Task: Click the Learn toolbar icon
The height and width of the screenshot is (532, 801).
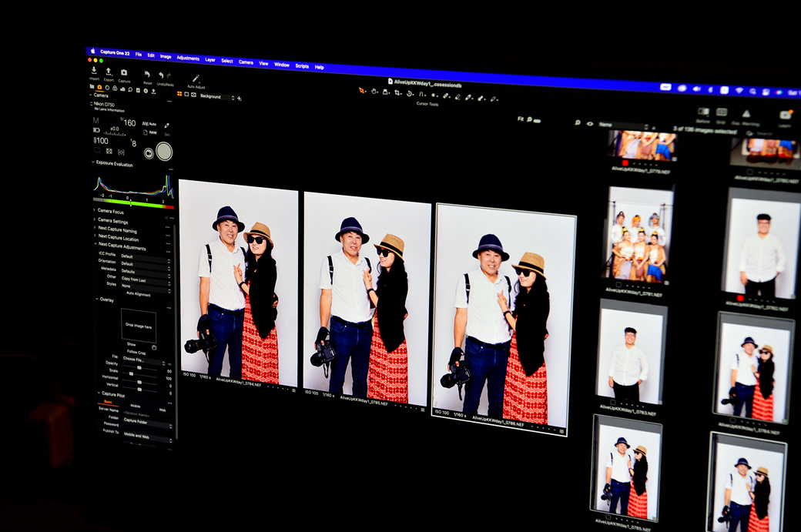Action: click(785, 115)
